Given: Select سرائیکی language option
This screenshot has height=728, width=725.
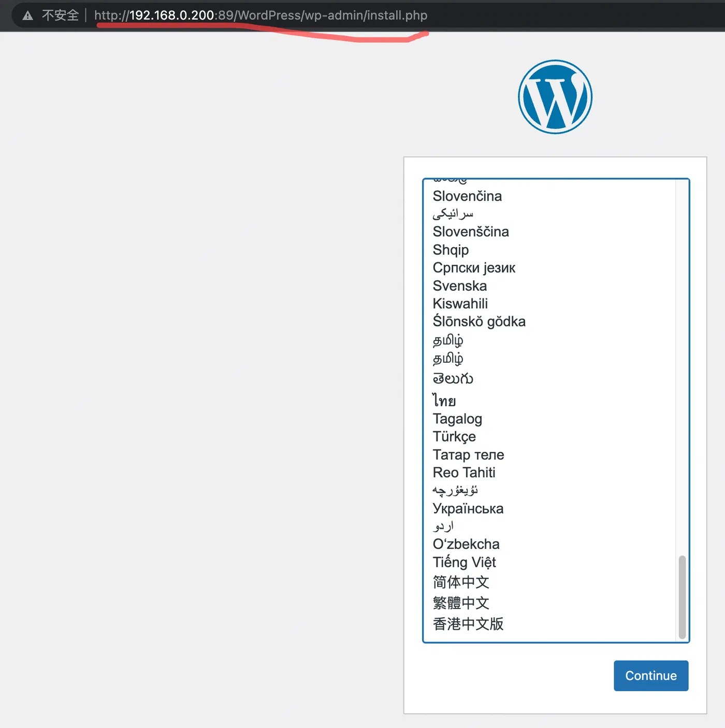Looking at the screenshot, I should coord(453,213).
